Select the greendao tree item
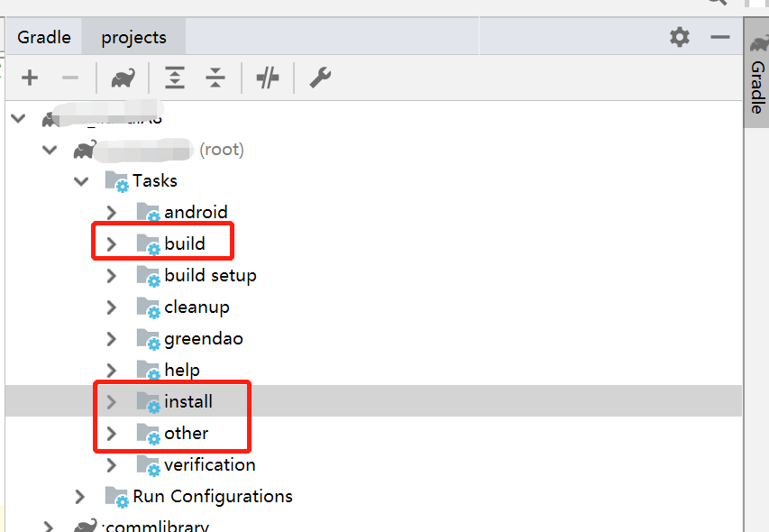This screenshot has width=769, height=532. pos(204,339)
